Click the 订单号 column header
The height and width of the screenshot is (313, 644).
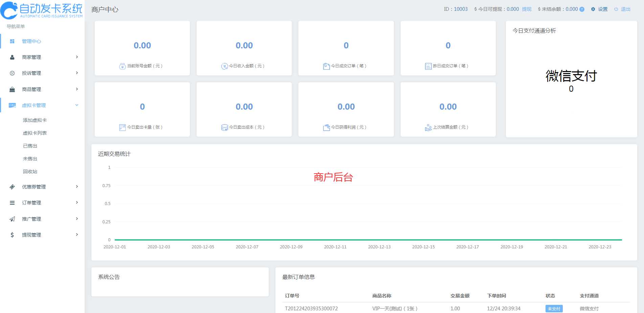pyautogui.click(x=292, y=296)
